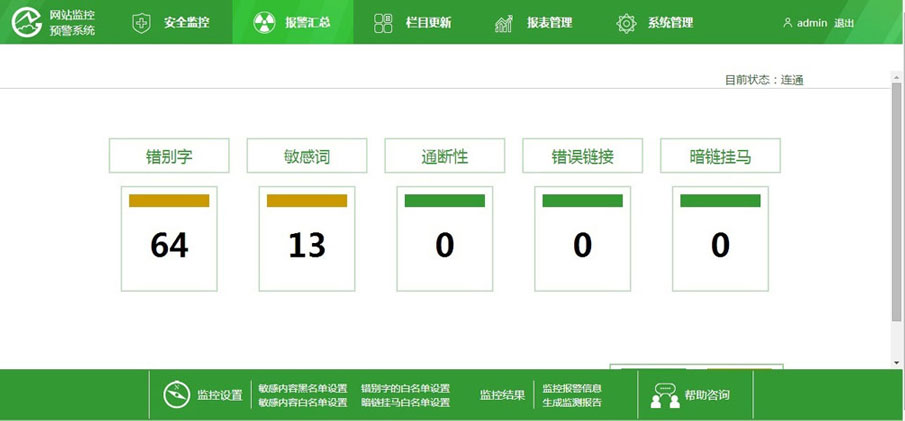Click the 退出 logout link

[843, 24]
